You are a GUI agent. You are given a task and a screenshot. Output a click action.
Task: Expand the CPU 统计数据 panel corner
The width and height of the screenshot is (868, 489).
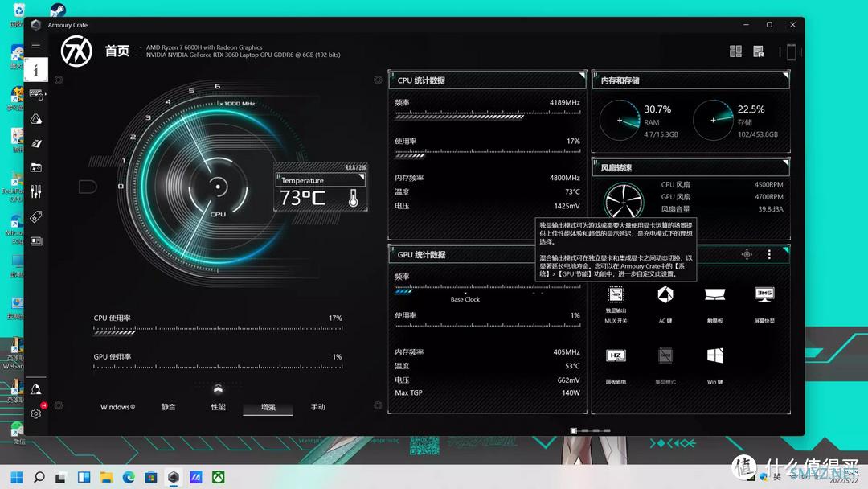583,76
